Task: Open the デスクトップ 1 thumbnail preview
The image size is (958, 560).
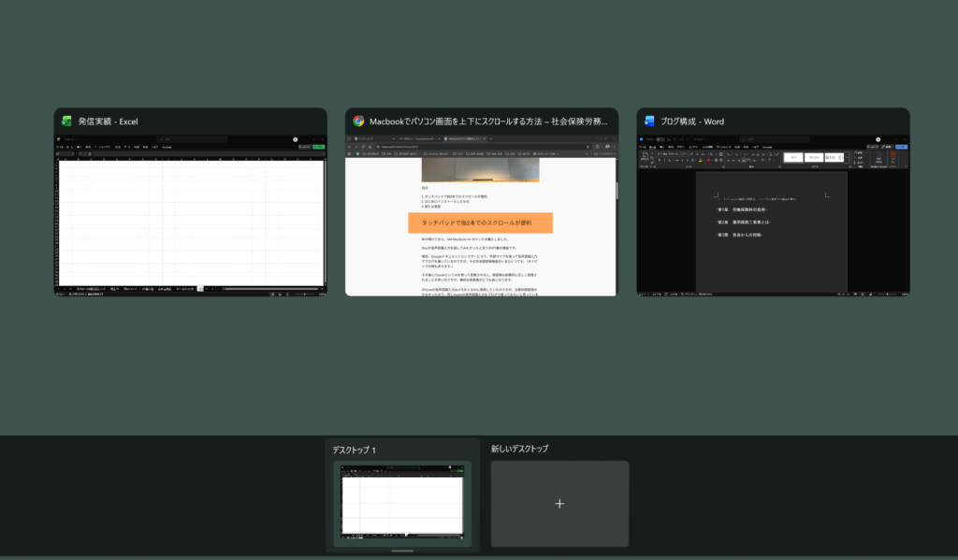Action: tap(402, 503)
